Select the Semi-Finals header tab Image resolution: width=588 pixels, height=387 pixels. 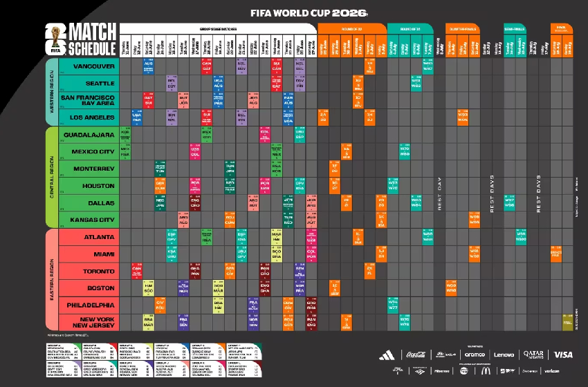point(514,28)
